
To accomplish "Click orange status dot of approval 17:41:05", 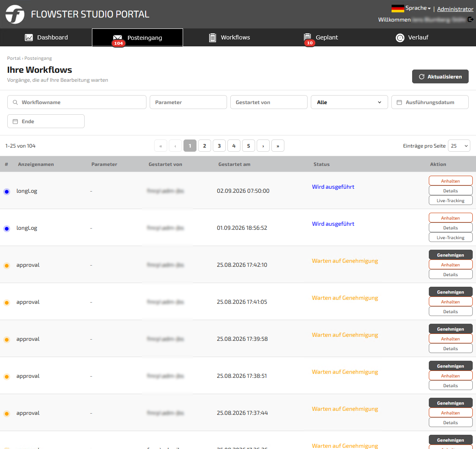I will [x=7, y=303].
